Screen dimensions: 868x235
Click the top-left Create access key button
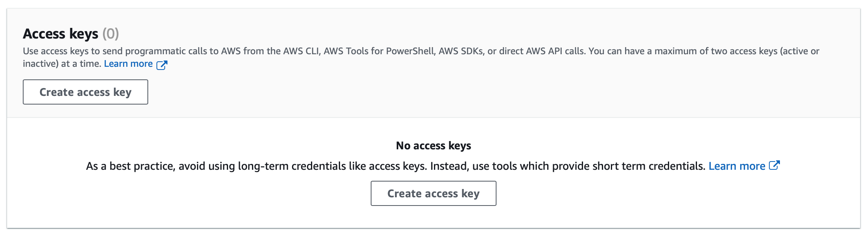[x=85, y=92]
